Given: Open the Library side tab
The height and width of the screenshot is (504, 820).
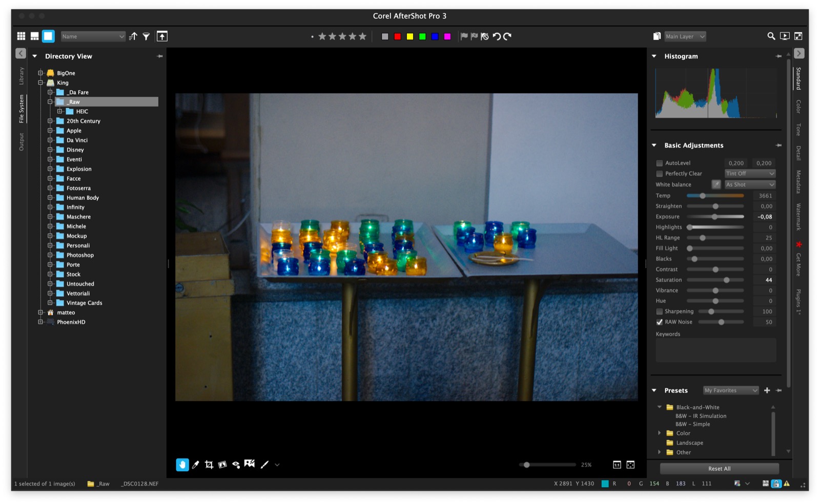Looking at the screenshot, I should tap(21, 76).
